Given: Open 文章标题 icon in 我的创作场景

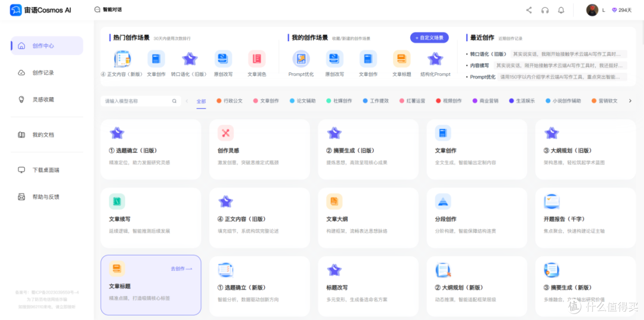Looking at the screenshot, I should 402,59.
